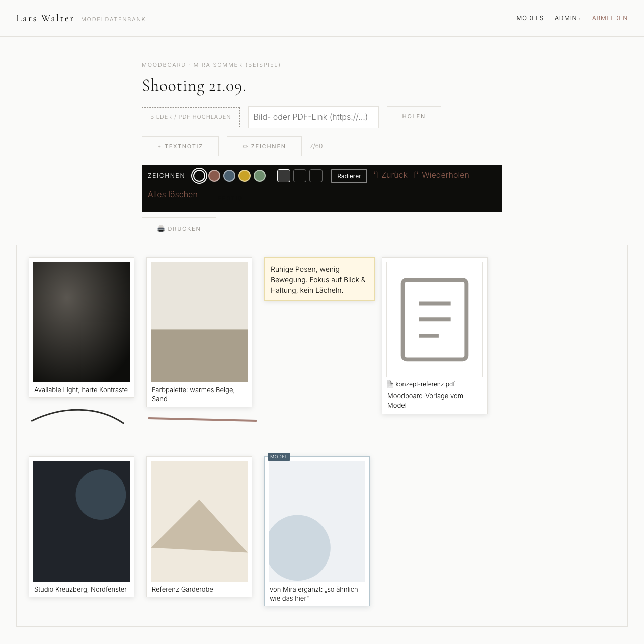Click caption 'Farbpalette: warmes Beige, Sand'
This screenshot has height=644, width=644.
[x=194, y=394]
